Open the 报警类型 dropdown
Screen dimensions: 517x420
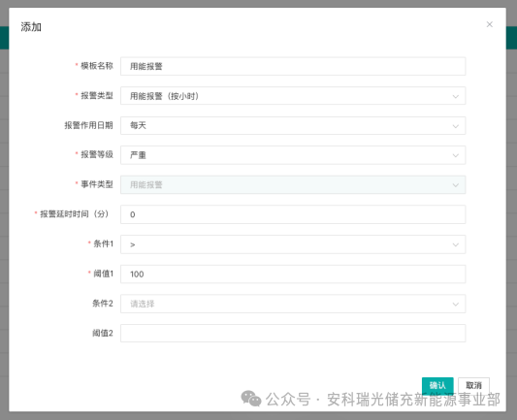[x=293, y=96]
